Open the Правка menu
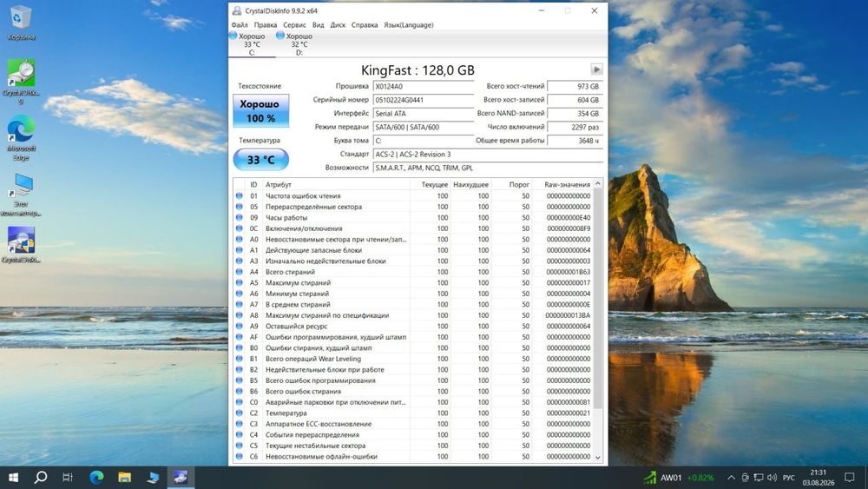Screen dimensions: 868x489 265,25
